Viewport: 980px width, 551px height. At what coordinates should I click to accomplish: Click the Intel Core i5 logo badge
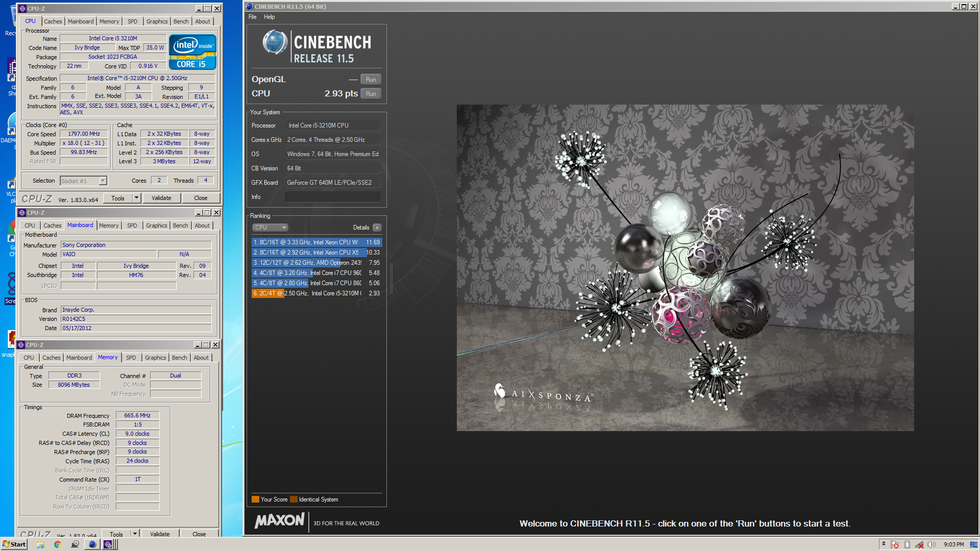click(192, 52)
